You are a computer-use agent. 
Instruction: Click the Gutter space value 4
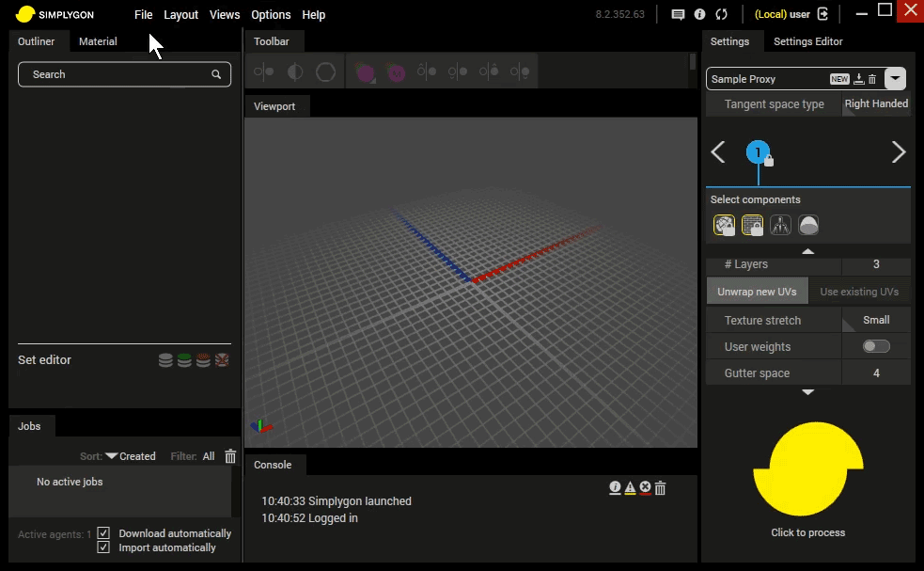pyautogui.click(x=876, y=373)
